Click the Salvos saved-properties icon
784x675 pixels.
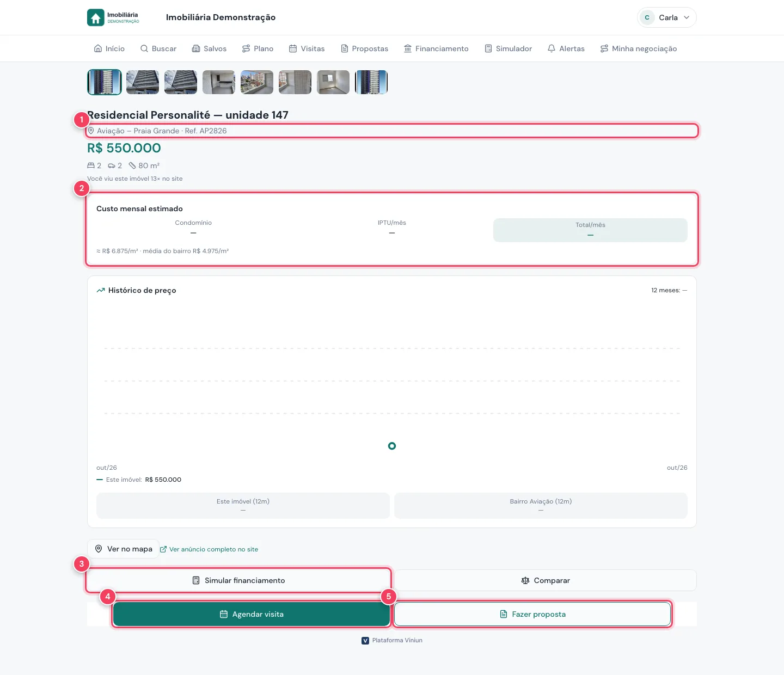tap(196, 48)
